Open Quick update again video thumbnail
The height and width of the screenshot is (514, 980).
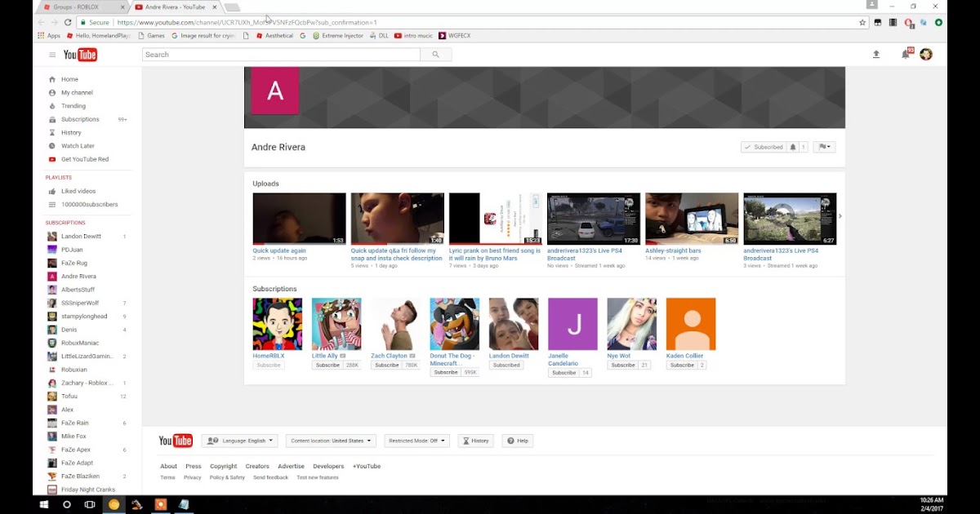pos(299,219)
